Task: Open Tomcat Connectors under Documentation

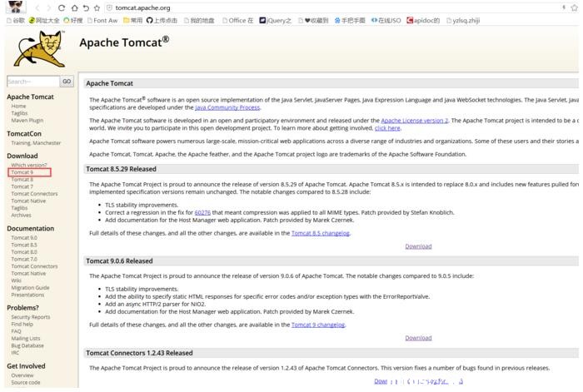Action: pos(34,266)
